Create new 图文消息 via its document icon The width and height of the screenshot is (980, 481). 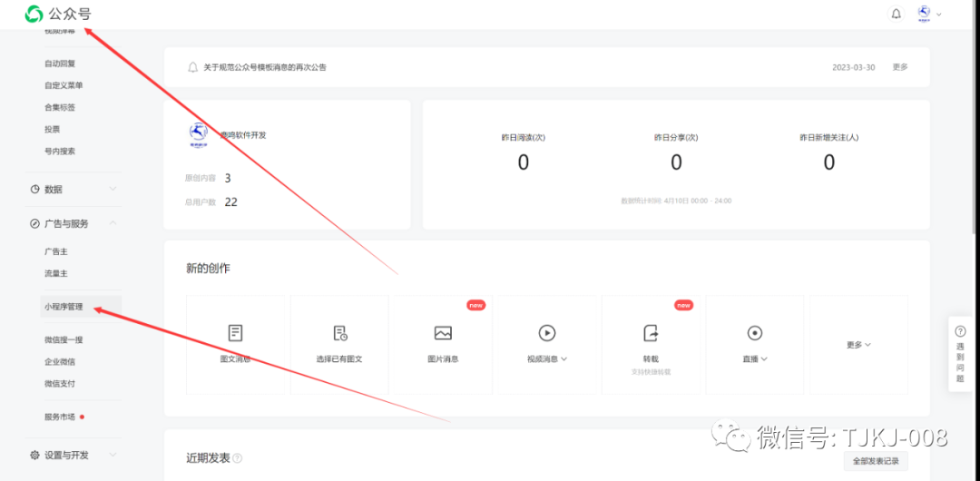(x=235, y=333)
